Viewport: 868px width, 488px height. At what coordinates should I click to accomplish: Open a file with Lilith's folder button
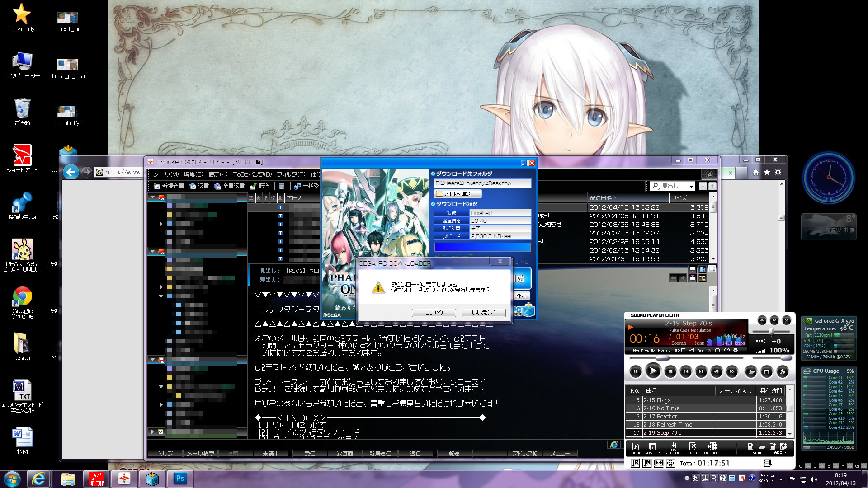pos(751,372)
